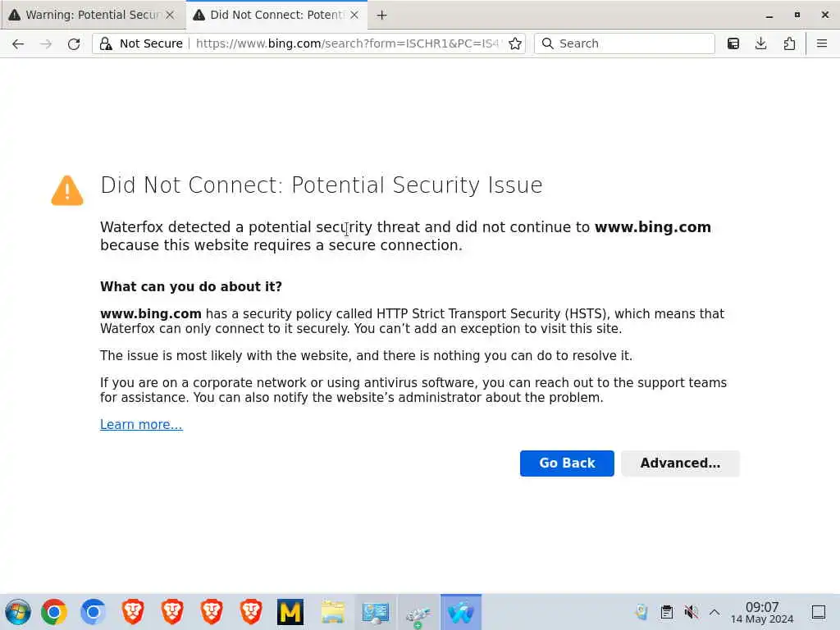
Task: Click the Back navigation arrow
Action: click(18, 44)
